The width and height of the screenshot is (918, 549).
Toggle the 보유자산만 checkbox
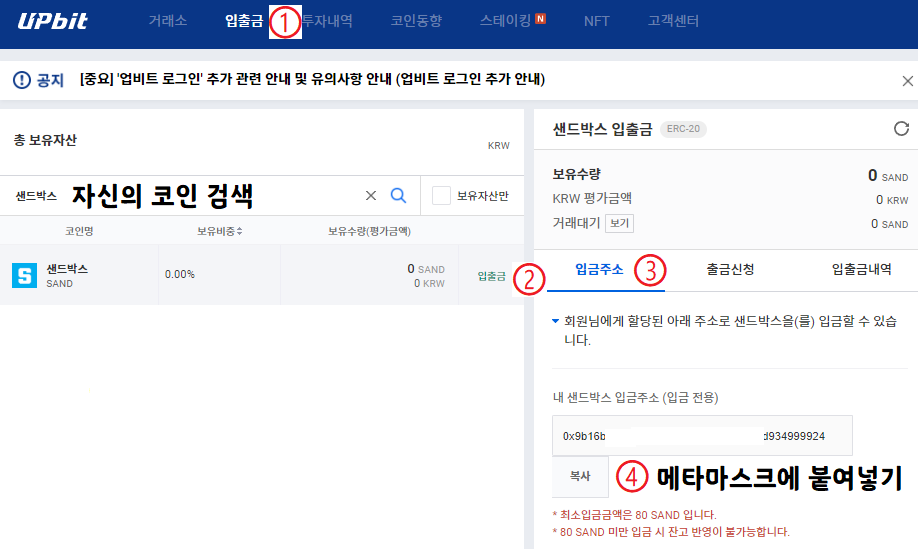pyautogui.click(x=441, y=195)
